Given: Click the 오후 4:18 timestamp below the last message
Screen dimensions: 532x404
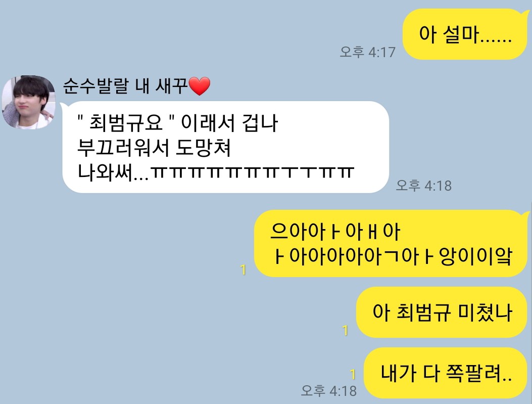Looking at the screenshot, I should 329,391.
